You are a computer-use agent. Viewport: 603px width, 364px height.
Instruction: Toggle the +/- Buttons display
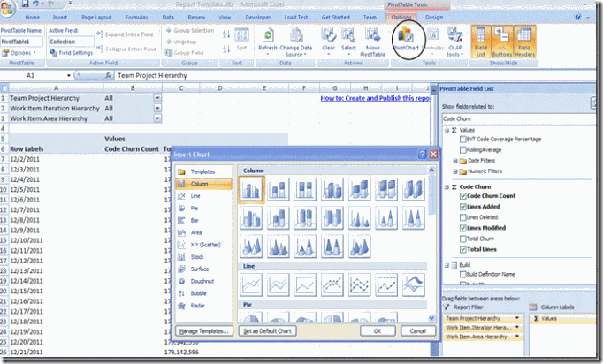click(502, 42)
